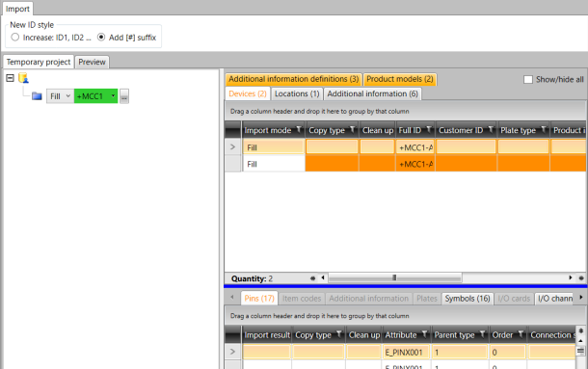Click the filter icon on Attribute column
Screen dimensions: 588x369
coord(424,333)
